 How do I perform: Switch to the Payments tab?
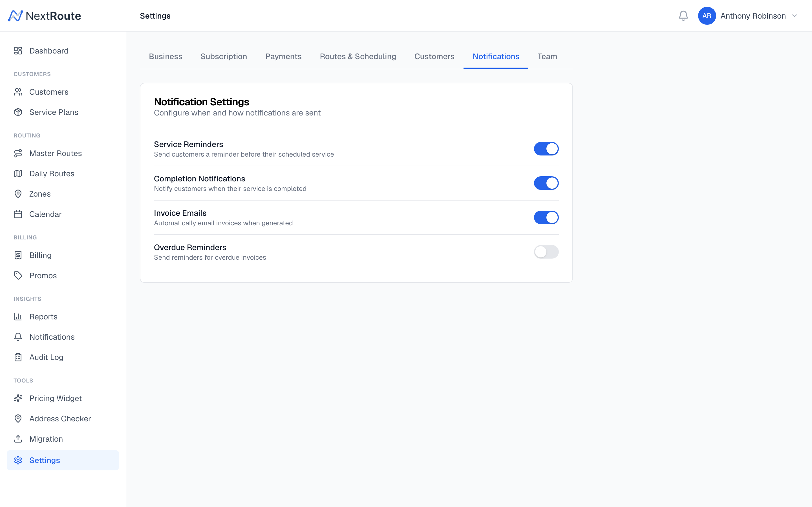click(x=283, y=56)
